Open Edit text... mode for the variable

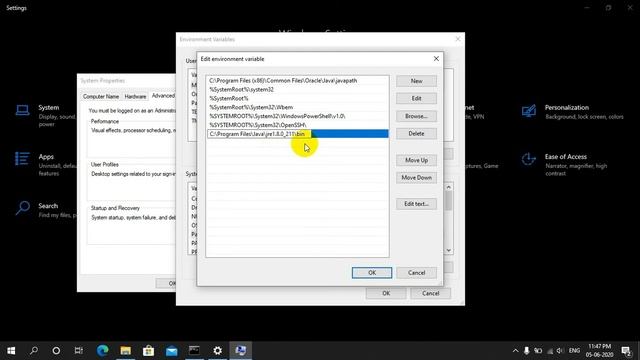416,204
